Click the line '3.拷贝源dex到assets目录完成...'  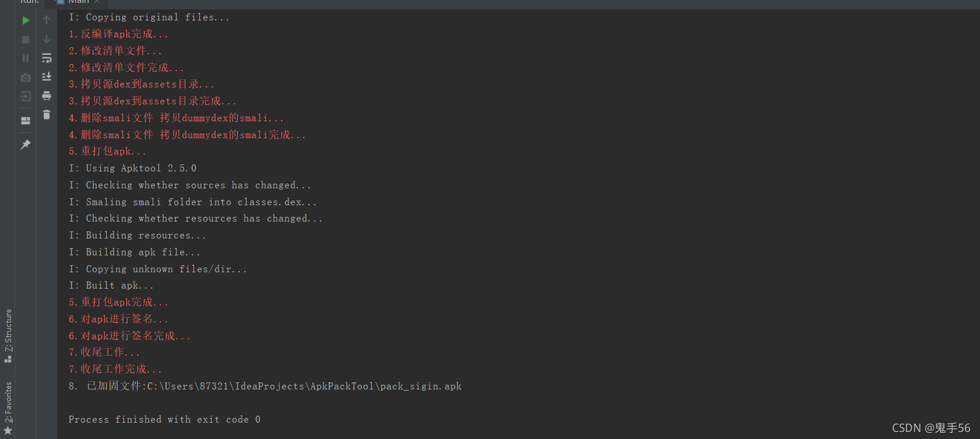(153, 101)
